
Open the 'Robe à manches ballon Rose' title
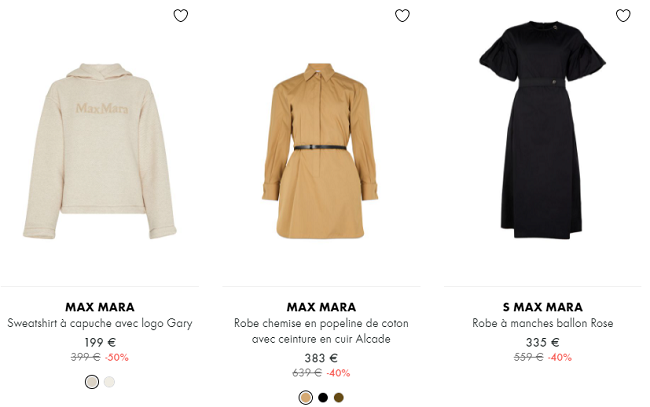coord(542,324)
